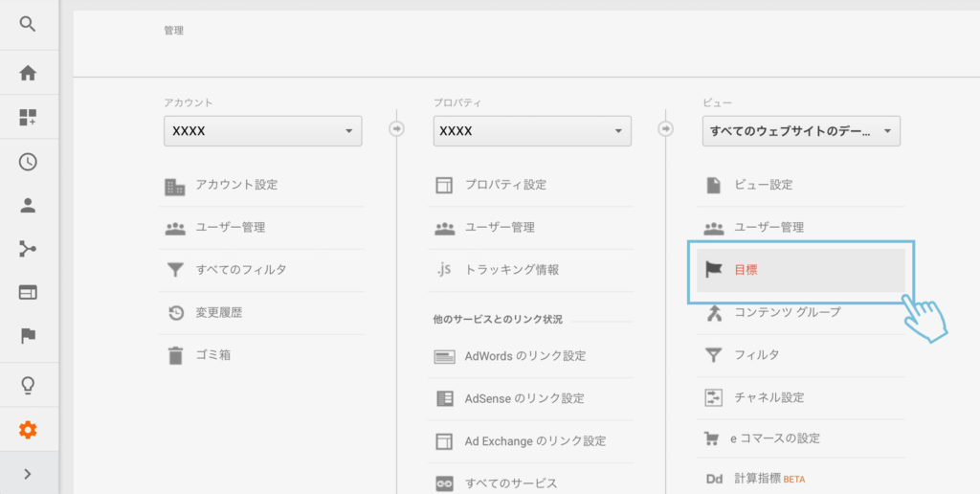The width and height of the screenshot is (980, 494).
Task: Open ゴミ箱 in the account column
Action: [x=212, y=355]
